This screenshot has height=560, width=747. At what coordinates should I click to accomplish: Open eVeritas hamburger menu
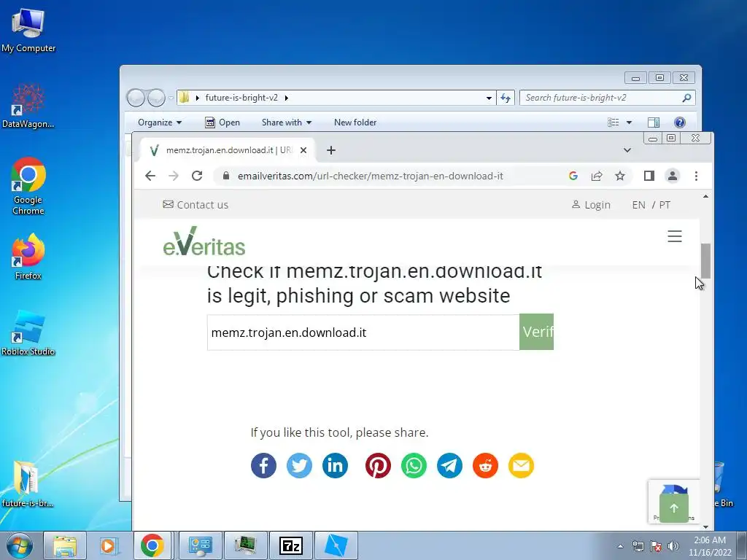tap(675, 236)
